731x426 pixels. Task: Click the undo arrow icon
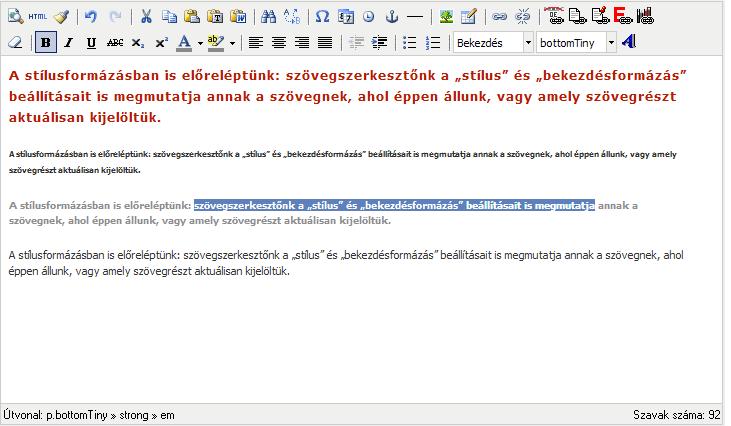point(91,17)
